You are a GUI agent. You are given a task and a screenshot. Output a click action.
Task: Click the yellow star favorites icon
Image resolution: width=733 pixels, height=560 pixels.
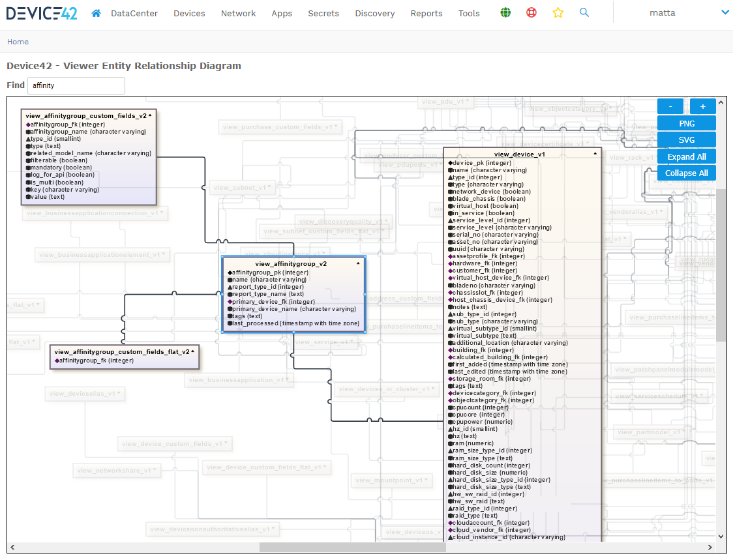pos(558,12)
